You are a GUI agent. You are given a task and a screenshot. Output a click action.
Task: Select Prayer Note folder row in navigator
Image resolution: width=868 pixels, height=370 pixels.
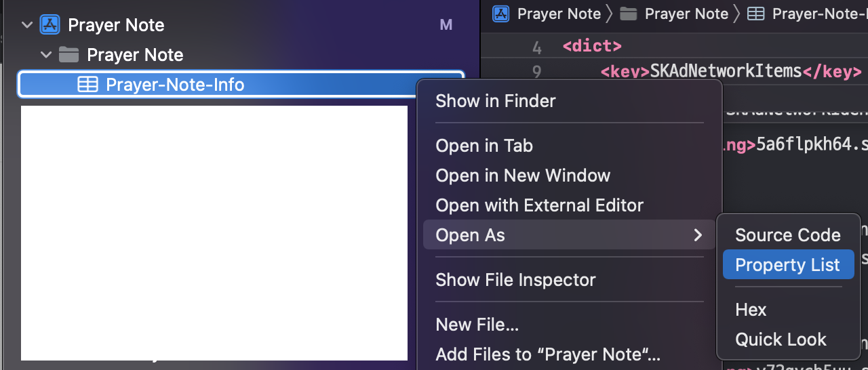241,55
